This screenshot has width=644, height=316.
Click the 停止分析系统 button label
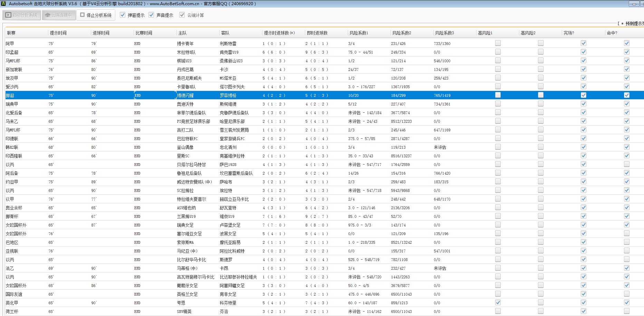pyautogui.click(x=99, y=15)
